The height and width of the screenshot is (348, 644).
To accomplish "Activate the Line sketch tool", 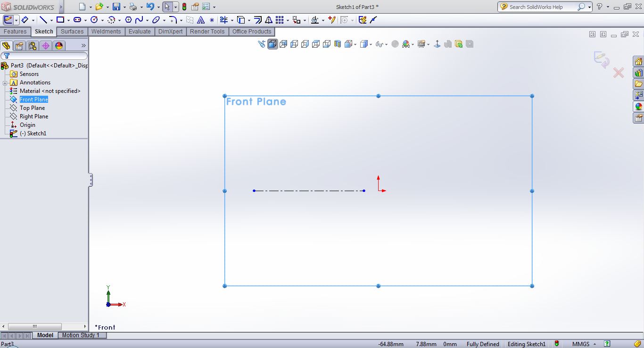I will (x=43, y=20).
